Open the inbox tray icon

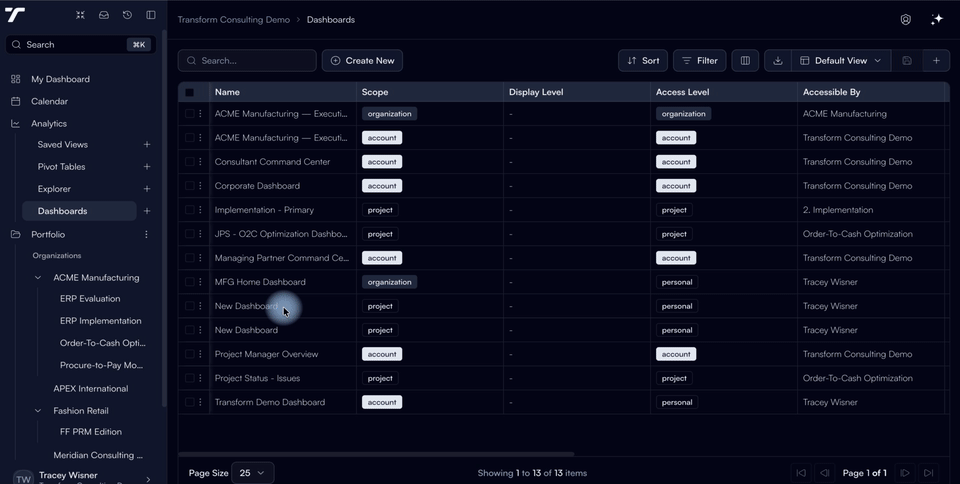103,15
